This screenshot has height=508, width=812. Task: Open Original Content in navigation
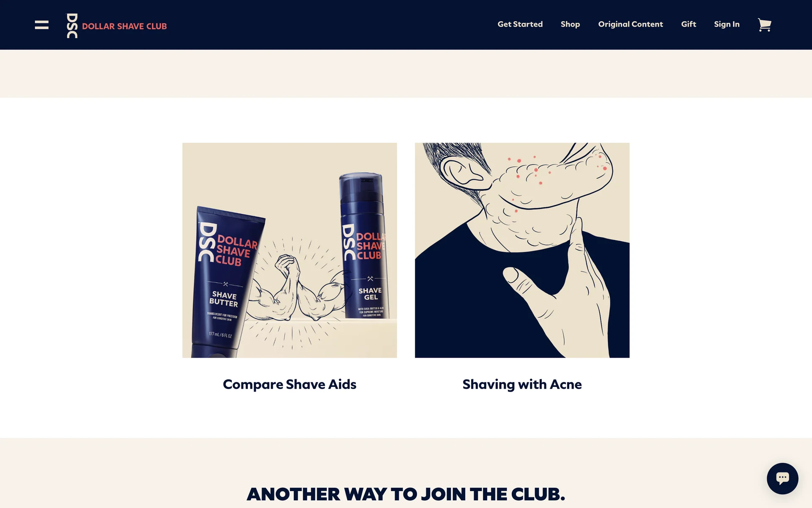pos(630,24)
